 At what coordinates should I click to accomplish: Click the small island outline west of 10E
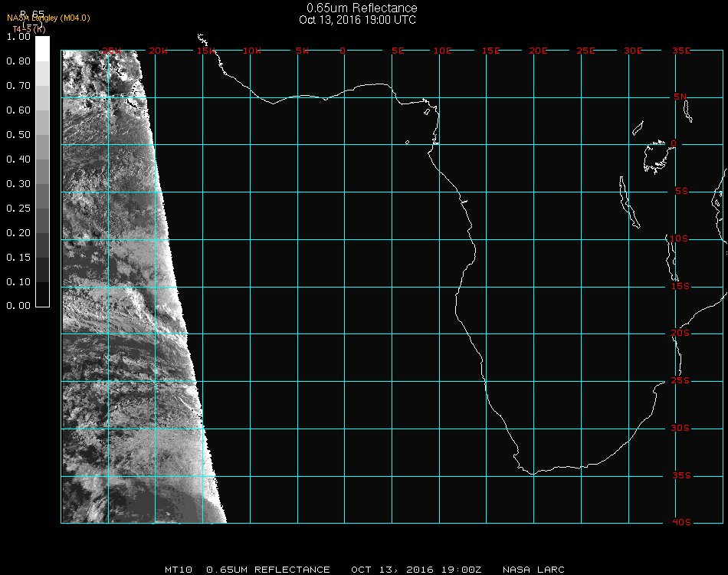(407, 142)
